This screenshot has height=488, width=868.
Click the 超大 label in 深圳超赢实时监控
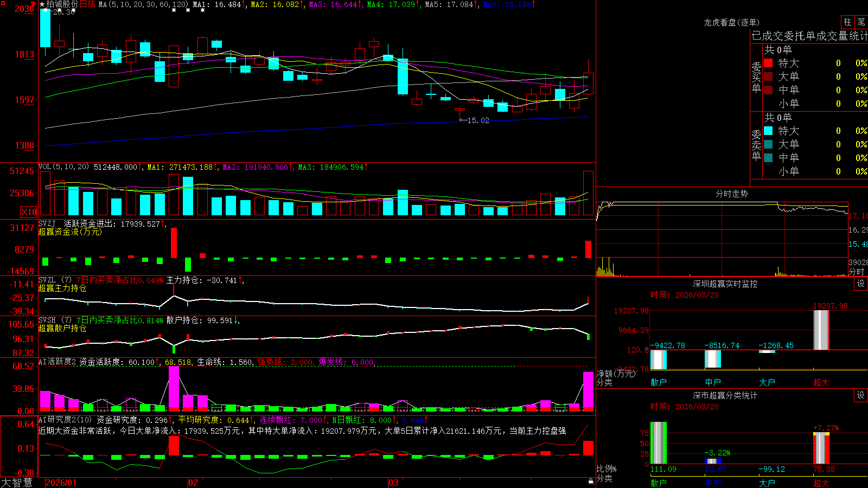tap(821, 382)
